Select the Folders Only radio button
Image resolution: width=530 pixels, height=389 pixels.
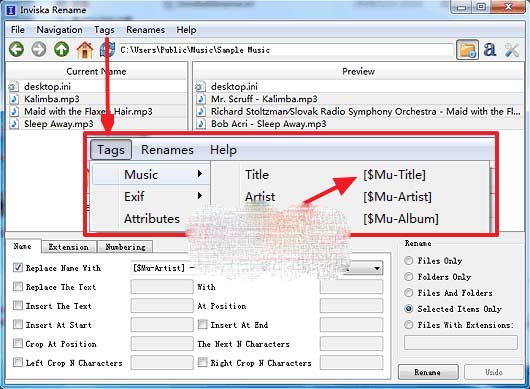409,277
